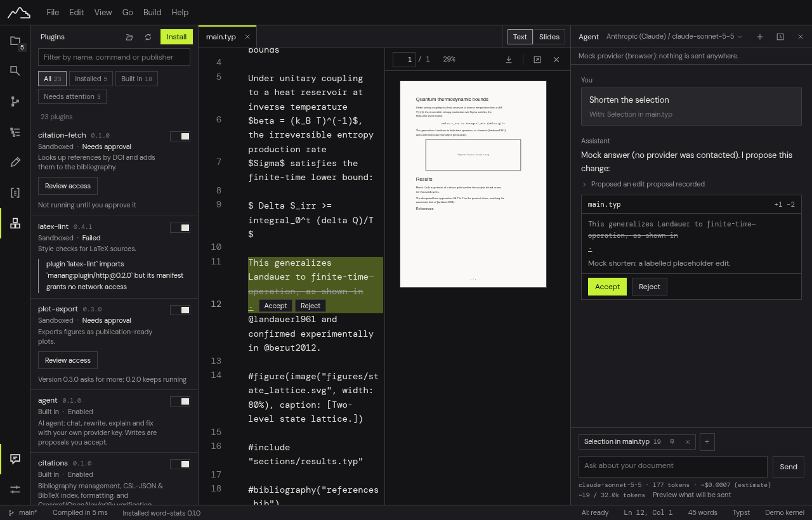The height and width of the screenshot is (520, 812).
Task: Toggle the citation-fetch plugin switch
Action: click(x=180, y=136)
